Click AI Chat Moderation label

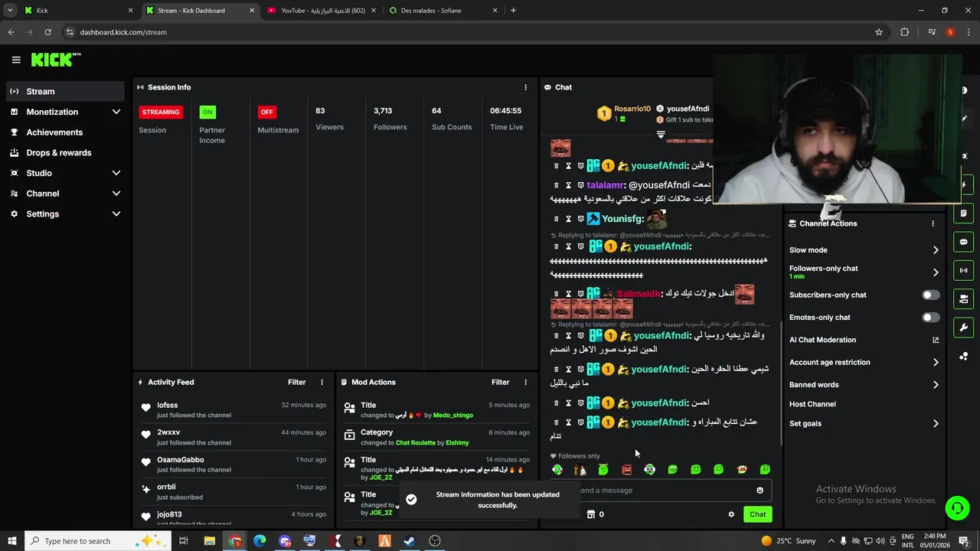point(822,340)
